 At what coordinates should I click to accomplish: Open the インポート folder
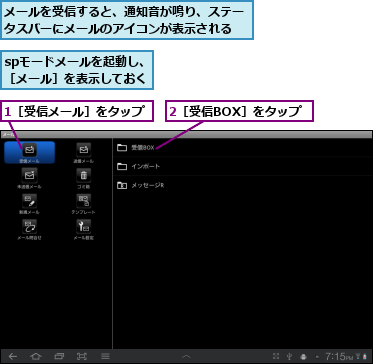pyautogui.click(x=243, y=166)
